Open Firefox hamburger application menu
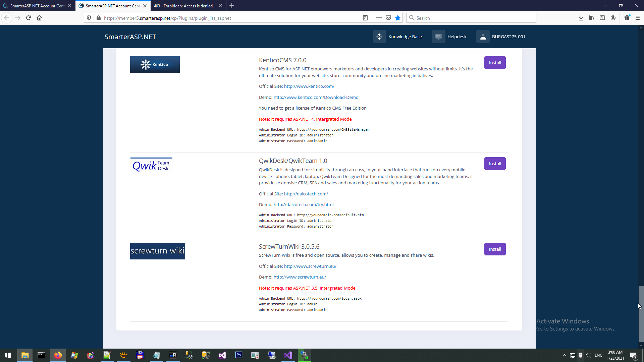Viewport: 644px width, 362px height. click(x=638, y=18)
